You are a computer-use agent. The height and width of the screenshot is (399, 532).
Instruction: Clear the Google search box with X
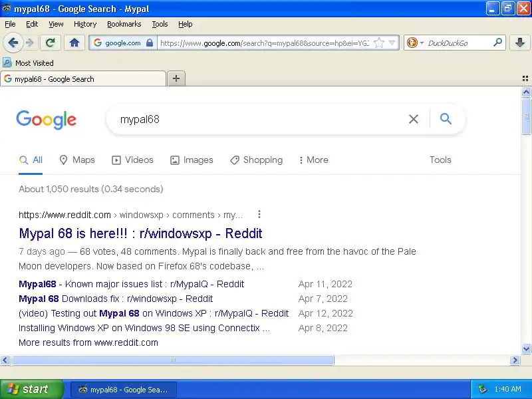pos(413,119)
